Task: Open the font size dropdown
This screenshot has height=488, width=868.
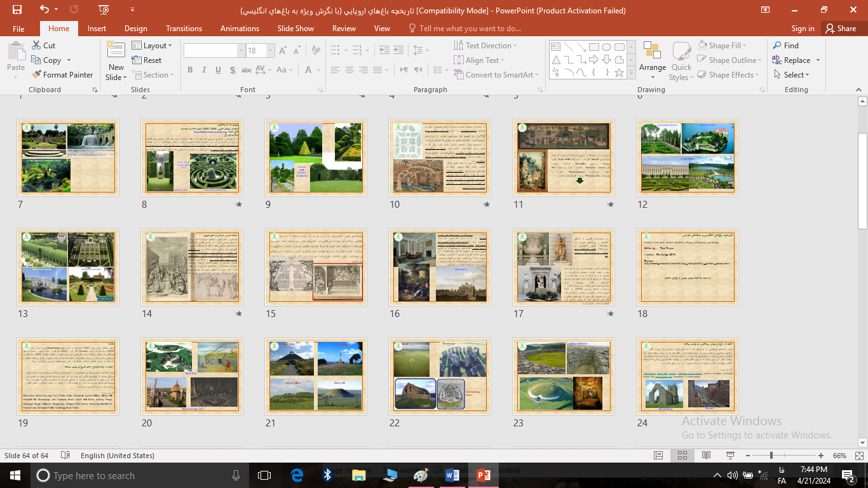Action: point(271,51)
